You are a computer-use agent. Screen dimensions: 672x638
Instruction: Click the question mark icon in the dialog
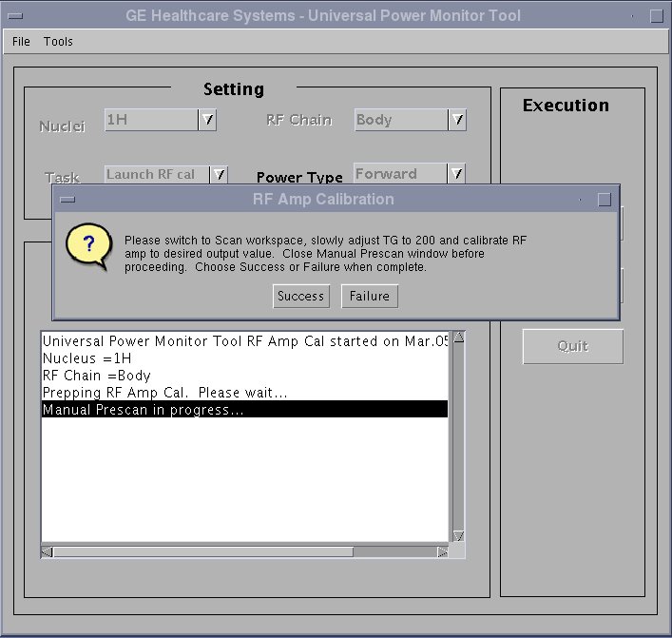point(88,246)
